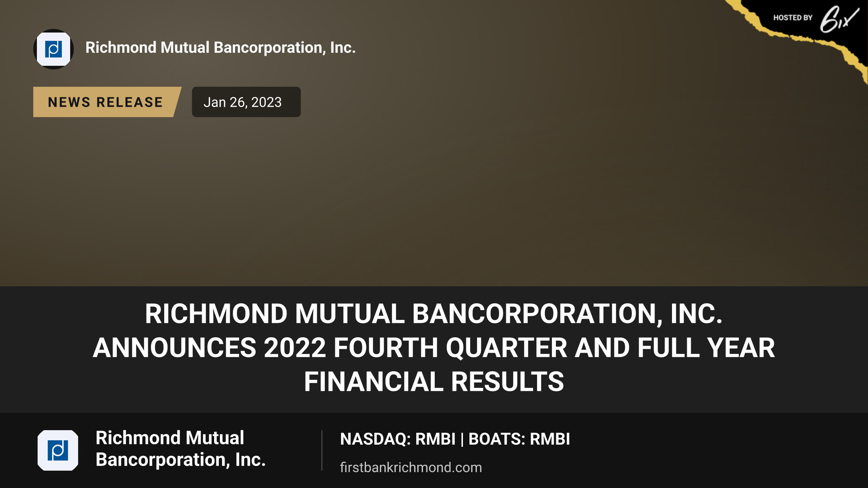This screenshot has height=488, width=868.
Task: Click the word 'Inc.' in footer name
Action: (251, 460)
